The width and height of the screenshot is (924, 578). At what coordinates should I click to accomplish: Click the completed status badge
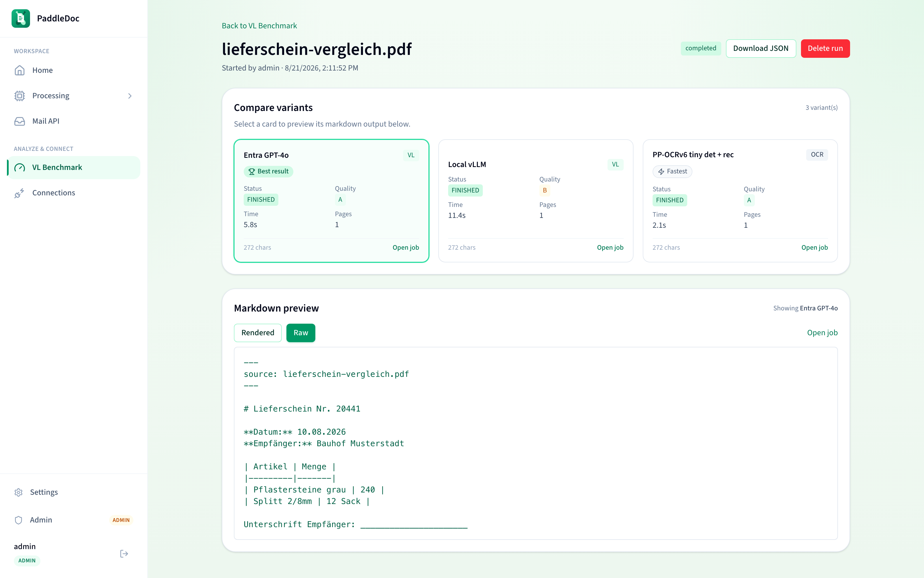coord(701,48)
